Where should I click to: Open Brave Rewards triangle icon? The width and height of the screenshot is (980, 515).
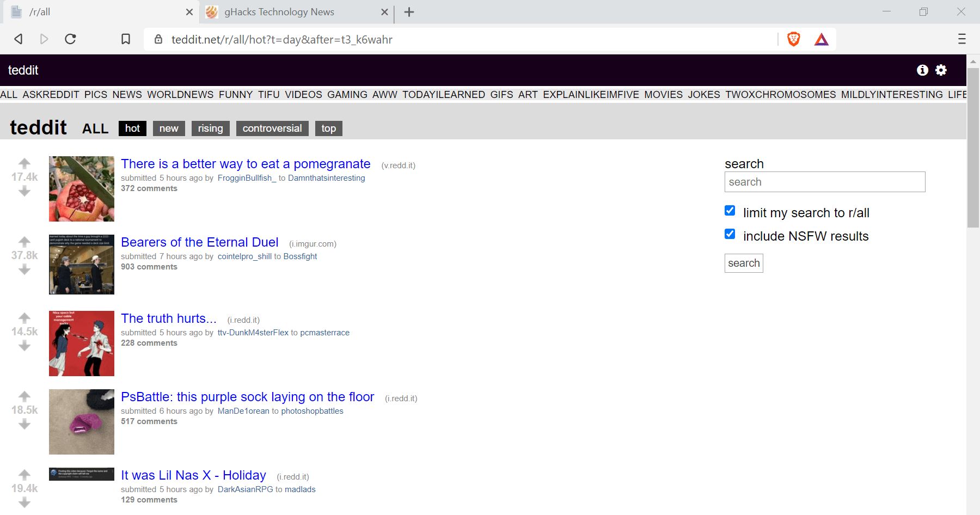click(822, 39)
